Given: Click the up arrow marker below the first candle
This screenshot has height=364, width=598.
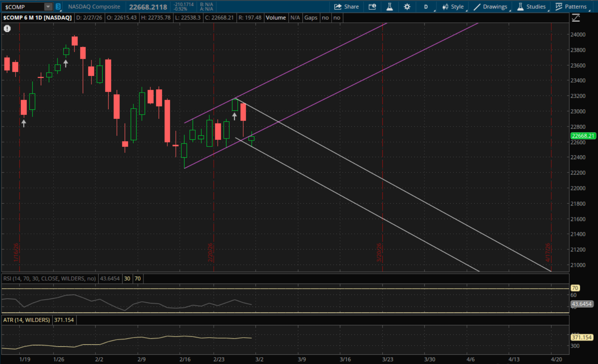Looking at the screenshot, I should (24, 123).
